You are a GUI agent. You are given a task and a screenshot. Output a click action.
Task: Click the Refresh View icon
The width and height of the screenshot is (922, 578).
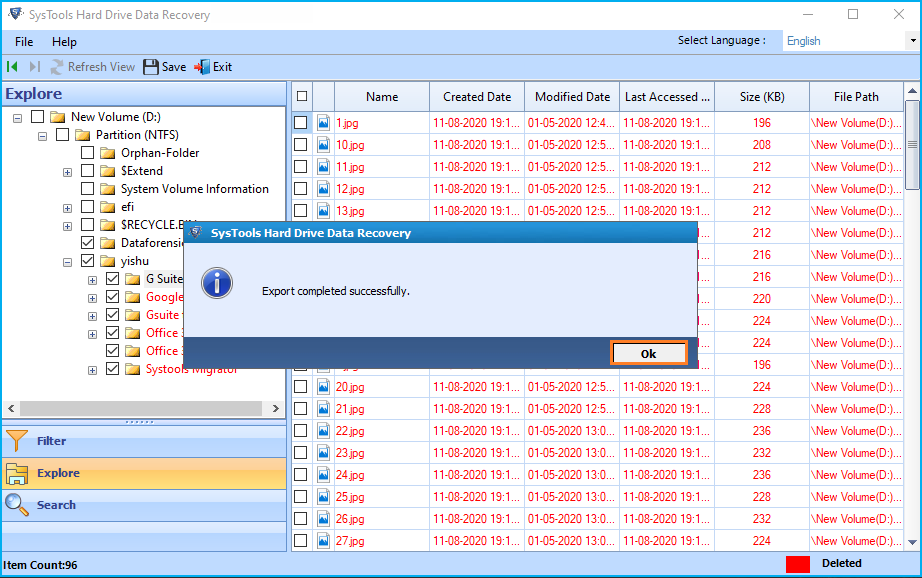click(57, 67)
